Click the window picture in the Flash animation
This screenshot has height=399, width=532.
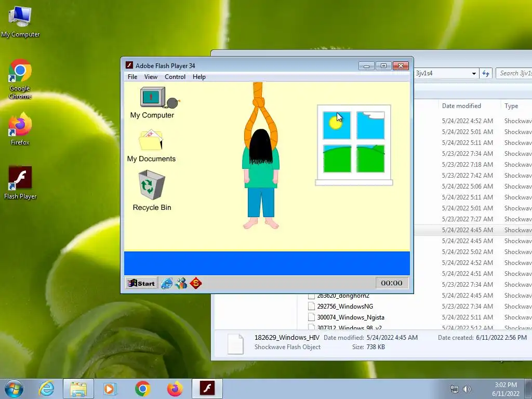pyautogui.click(x=354, y=145)
